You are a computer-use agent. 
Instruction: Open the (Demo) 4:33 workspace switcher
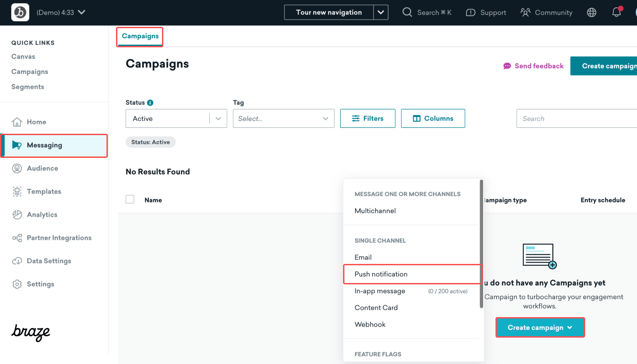(x=61, y=12)
